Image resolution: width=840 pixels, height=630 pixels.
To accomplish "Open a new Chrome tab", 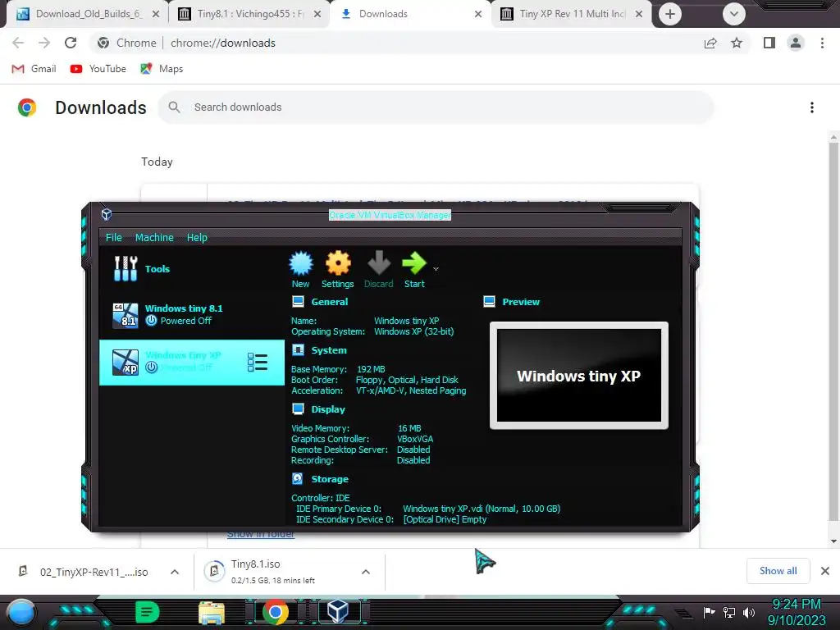I will point(670,14).
